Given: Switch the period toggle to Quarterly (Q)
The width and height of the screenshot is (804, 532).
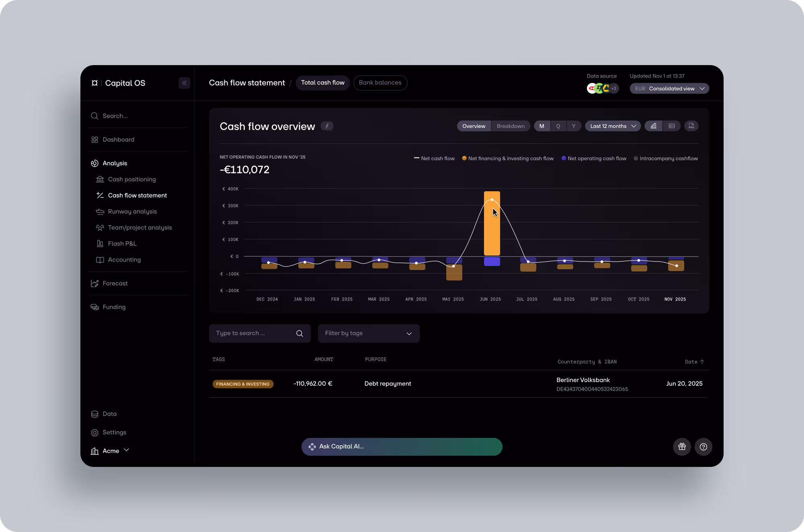Looking at the screenshot, I should tap(558, 126).
